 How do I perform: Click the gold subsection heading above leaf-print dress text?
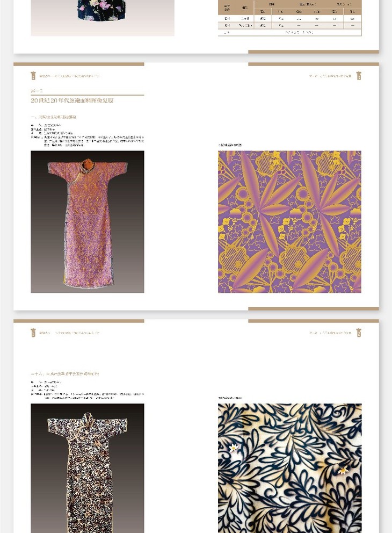point(65,374)
